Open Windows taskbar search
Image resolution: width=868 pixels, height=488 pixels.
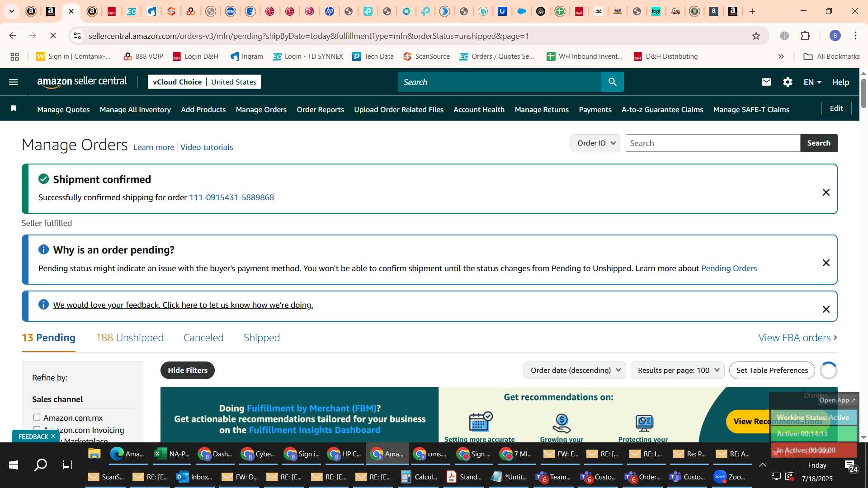click(41, 465)
